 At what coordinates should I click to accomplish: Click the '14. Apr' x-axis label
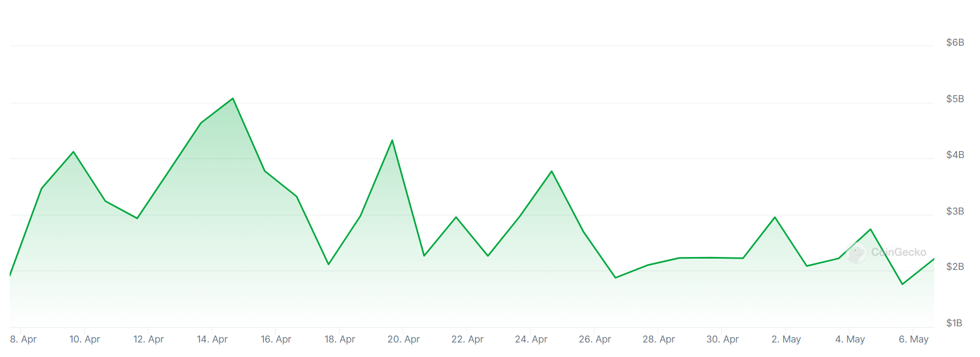212,339
